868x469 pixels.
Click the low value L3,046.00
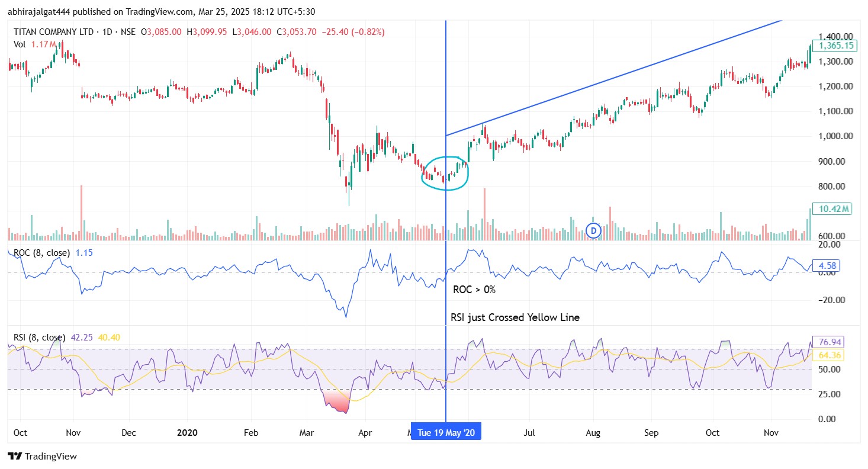click(x=253, y=31)
